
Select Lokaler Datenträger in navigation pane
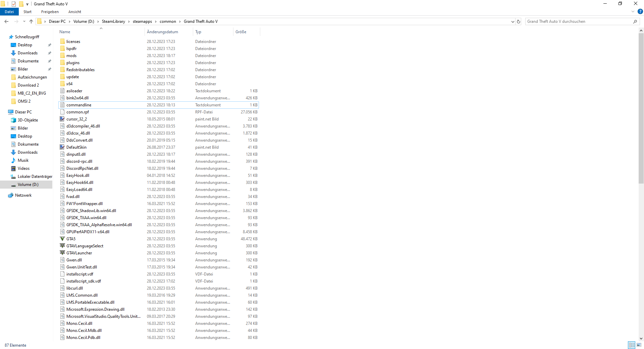pos(32,177)
